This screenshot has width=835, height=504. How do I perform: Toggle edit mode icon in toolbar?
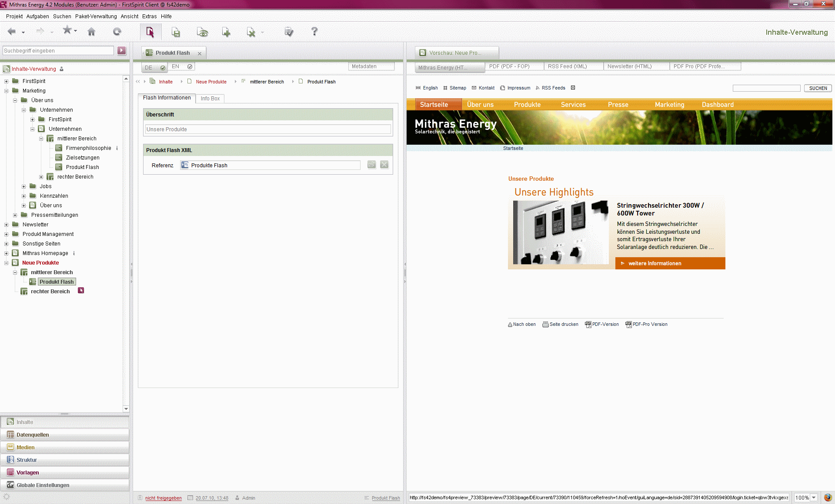tap(150, 32)
